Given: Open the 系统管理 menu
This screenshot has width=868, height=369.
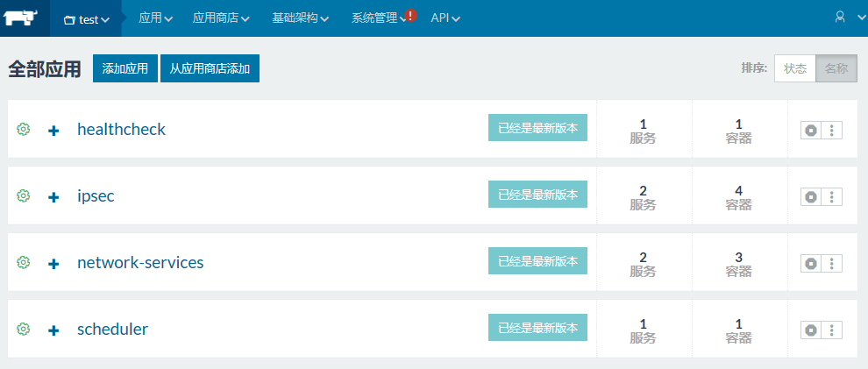Looking at the screenshot, I should (x=379, y=18).
